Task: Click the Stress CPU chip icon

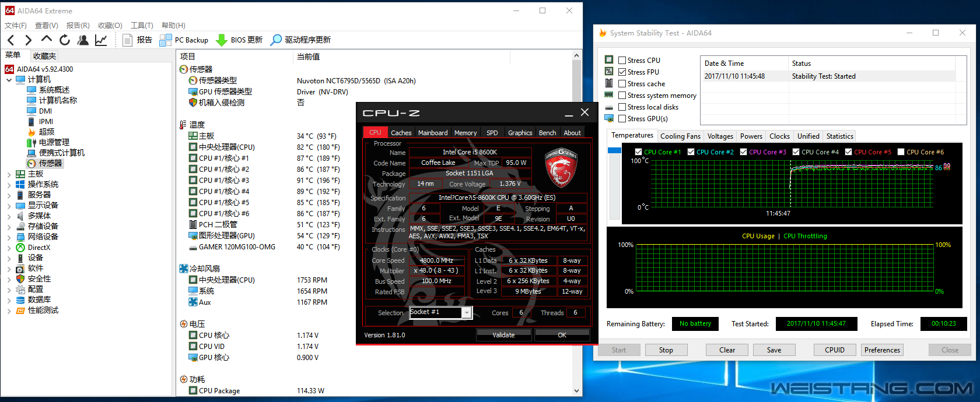Action: pyautogui.click(x=609, y=59)
